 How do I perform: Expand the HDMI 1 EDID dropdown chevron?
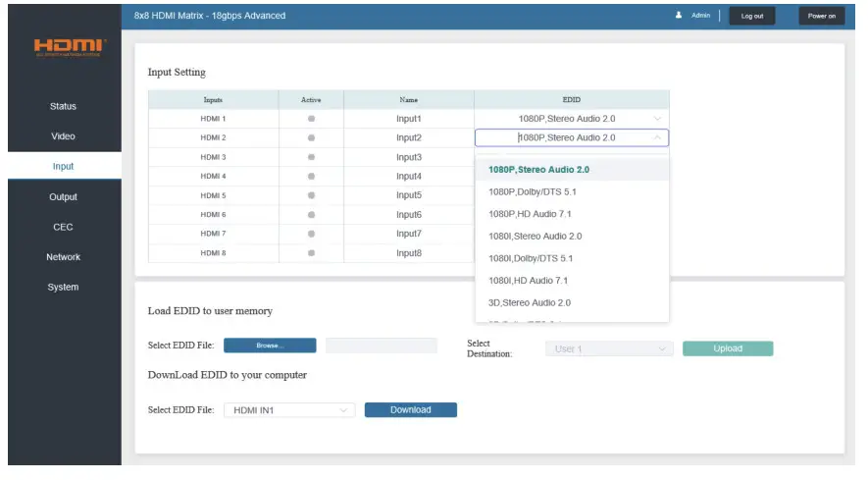(657, 119)
